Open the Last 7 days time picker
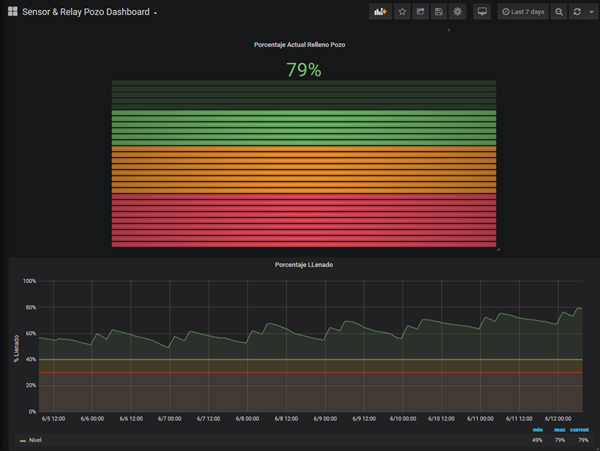600x451 pixels. click(523, 12)
